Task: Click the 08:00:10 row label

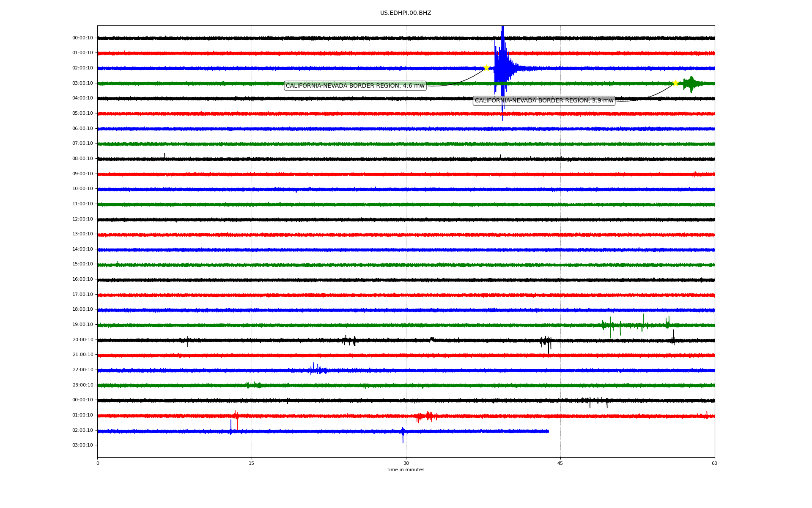Action: (82, 159)
